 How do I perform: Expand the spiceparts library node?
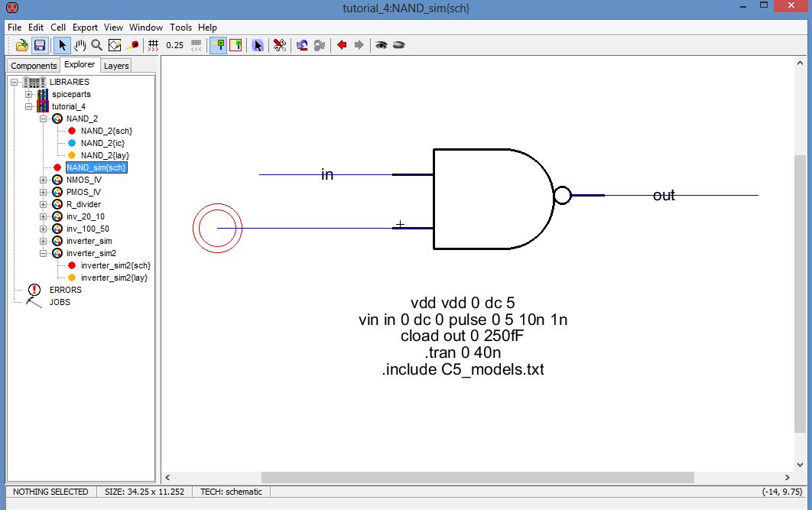[x=29, y=94]
